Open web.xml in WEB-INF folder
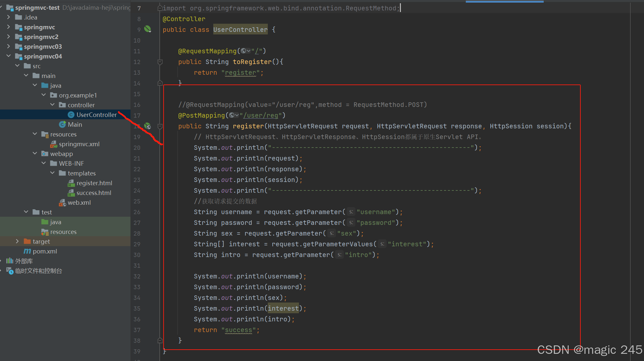Image resolution: width=644 pixels, height=361 pixels. click(x=79, y=202)
